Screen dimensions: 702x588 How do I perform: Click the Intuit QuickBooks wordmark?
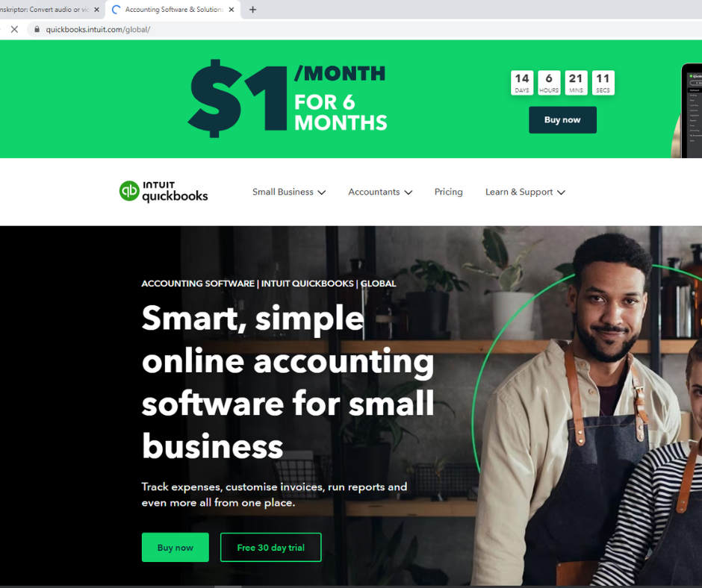coord(175,192)
